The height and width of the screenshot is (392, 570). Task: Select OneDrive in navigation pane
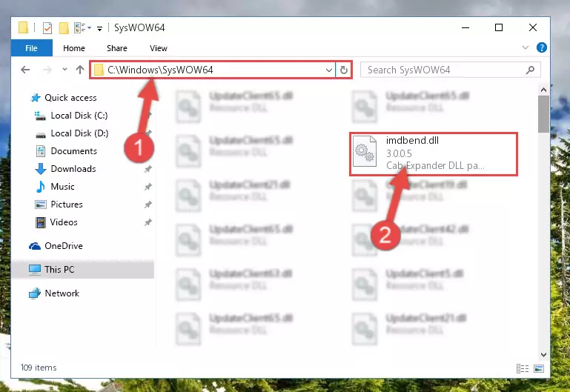(x=64, y=245)
